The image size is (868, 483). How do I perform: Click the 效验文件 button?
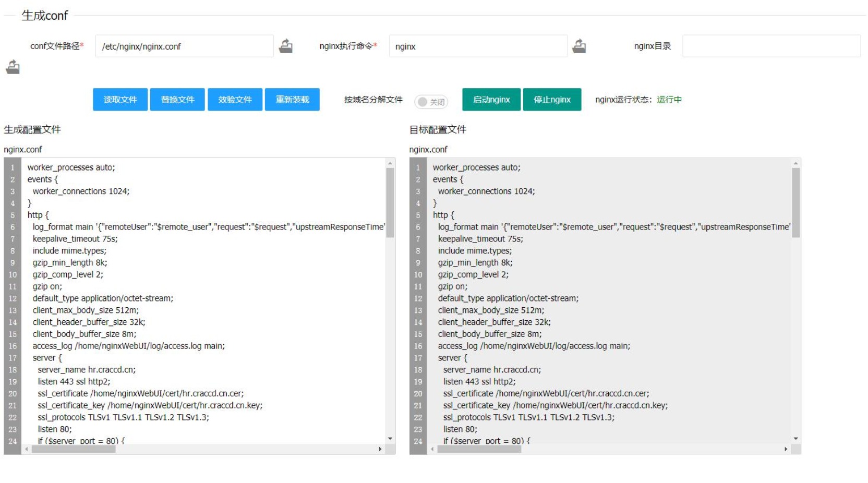click(235, 100)
